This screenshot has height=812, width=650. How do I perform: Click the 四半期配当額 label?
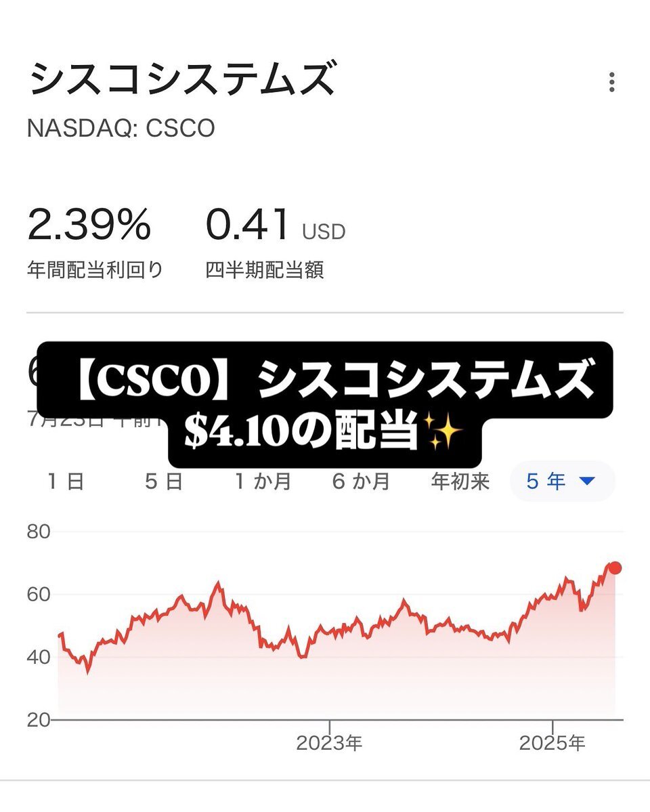[265, 270]
